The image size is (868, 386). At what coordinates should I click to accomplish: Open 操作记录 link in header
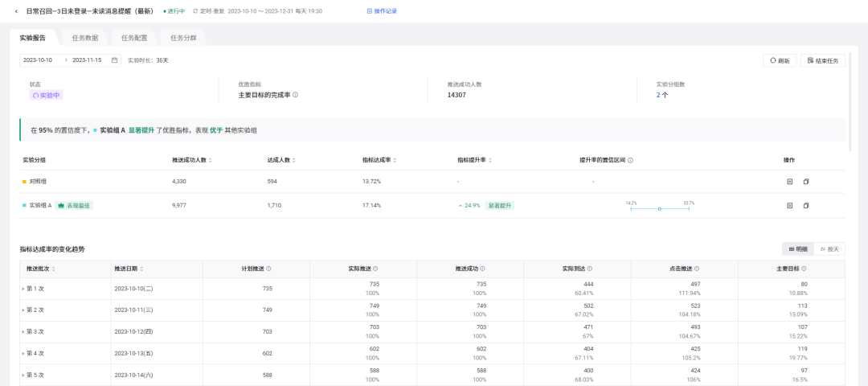click(382, 11)
